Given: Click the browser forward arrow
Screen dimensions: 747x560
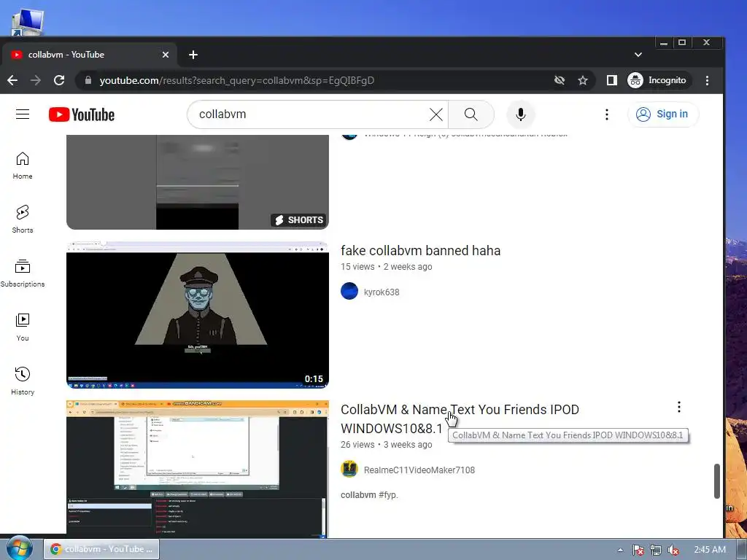Looking at the screenshot, I should [x=36, y=80].
